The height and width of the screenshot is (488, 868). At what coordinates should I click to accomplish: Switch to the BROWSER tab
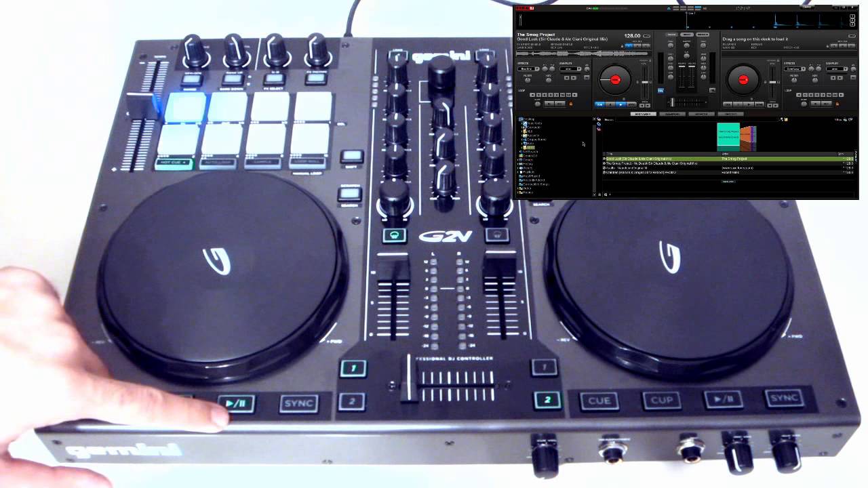click(644, 114)
